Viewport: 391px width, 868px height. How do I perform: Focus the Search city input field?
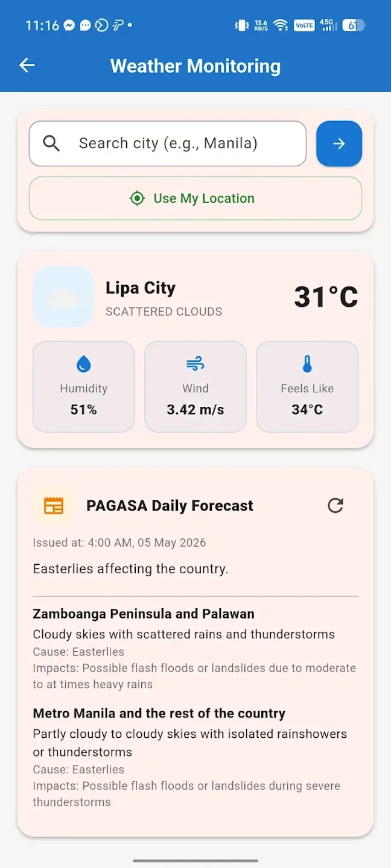tap(168, 143)
